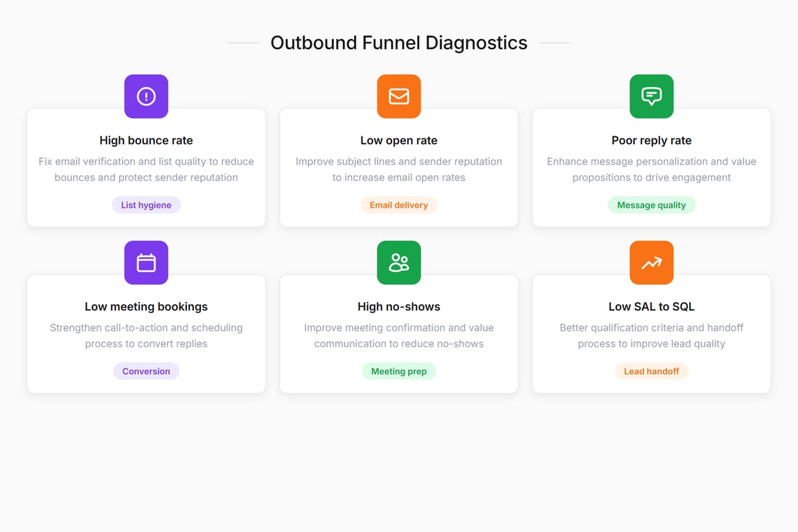Viewport: 798px width, 532px height.
Task: Click the description starting 'Improve subject lines'
Action: (x=398, y=170)
